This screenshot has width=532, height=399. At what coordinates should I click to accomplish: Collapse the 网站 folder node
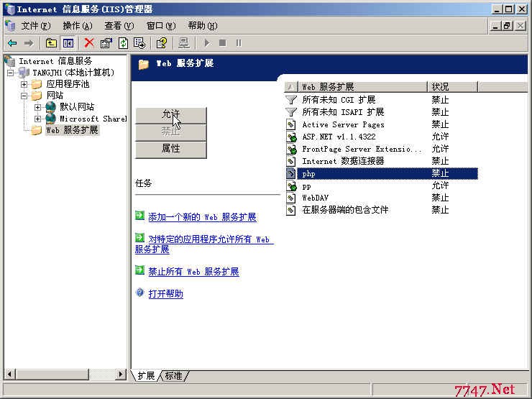[x=24, y=96]
